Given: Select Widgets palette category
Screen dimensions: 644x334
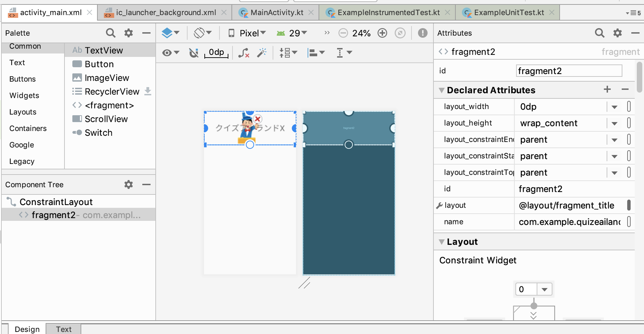Looking at the screenshot, I should pos(33,95).
